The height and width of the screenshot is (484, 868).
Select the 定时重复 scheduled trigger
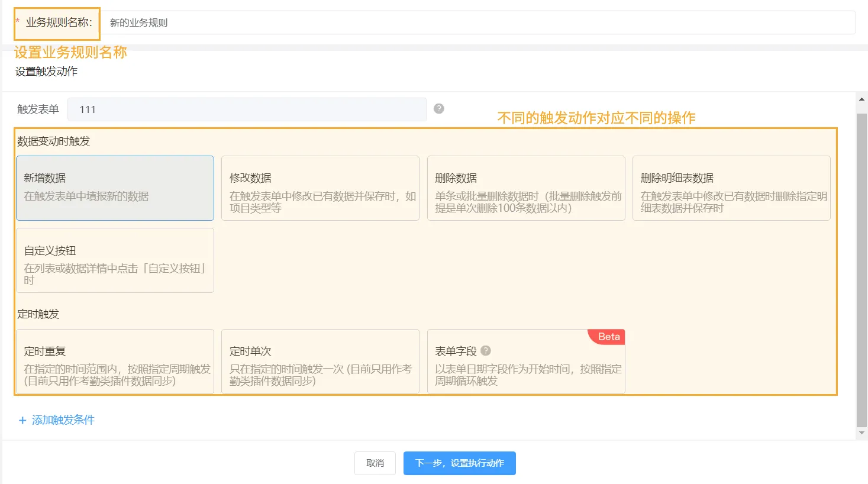click(115, 362)
